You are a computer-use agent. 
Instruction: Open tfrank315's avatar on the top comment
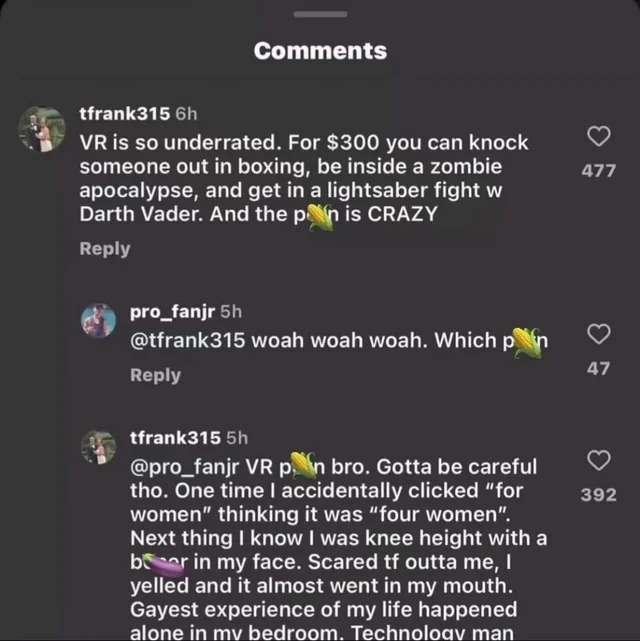[x=42, y=129]
